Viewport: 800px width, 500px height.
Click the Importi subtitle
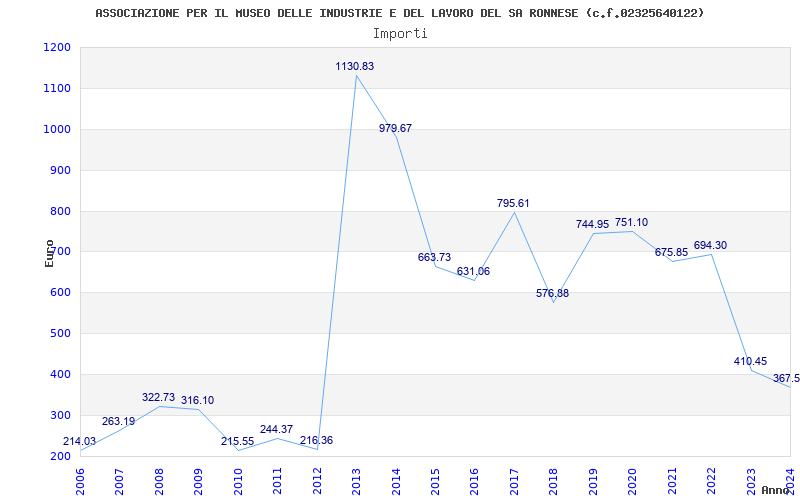pyautogui.click(x=400, y=34)
